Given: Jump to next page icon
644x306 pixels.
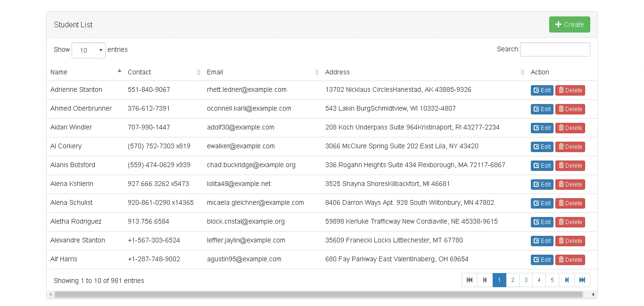Looking at the screenshot, I should pyautogui.click(x=567, y=280).
